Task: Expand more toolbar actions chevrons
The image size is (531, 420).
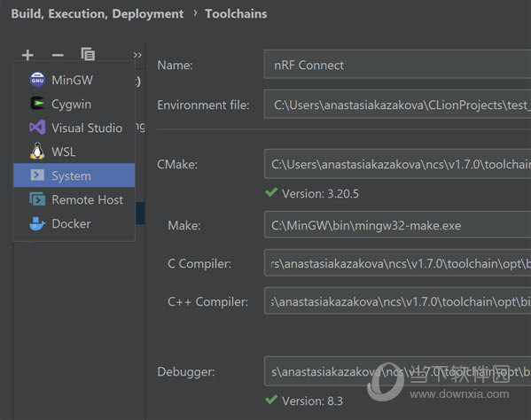Action: coord(137,55)
